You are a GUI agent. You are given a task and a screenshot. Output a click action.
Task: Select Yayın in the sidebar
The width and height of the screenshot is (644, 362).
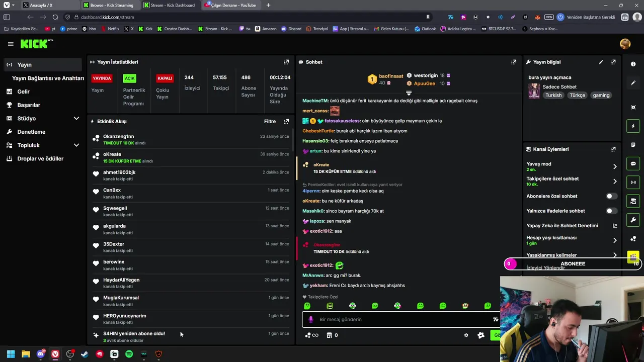43,64
